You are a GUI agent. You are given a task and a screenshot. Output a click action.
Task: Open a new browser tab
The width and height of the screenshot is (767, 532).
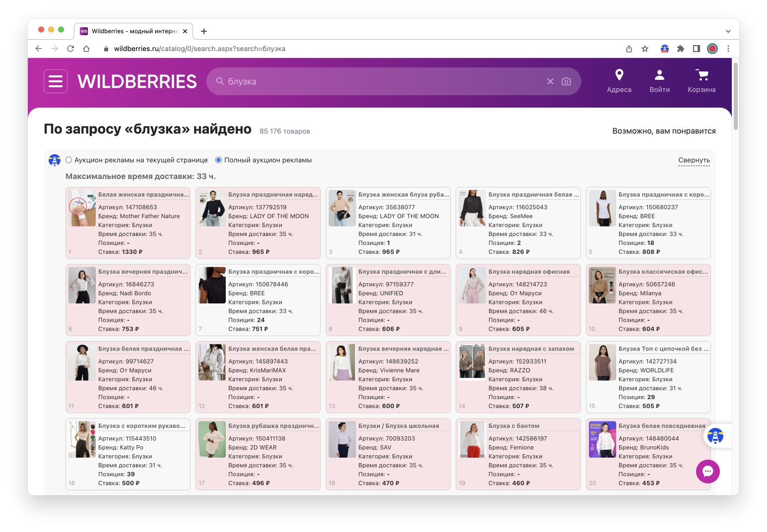[204, 31]
